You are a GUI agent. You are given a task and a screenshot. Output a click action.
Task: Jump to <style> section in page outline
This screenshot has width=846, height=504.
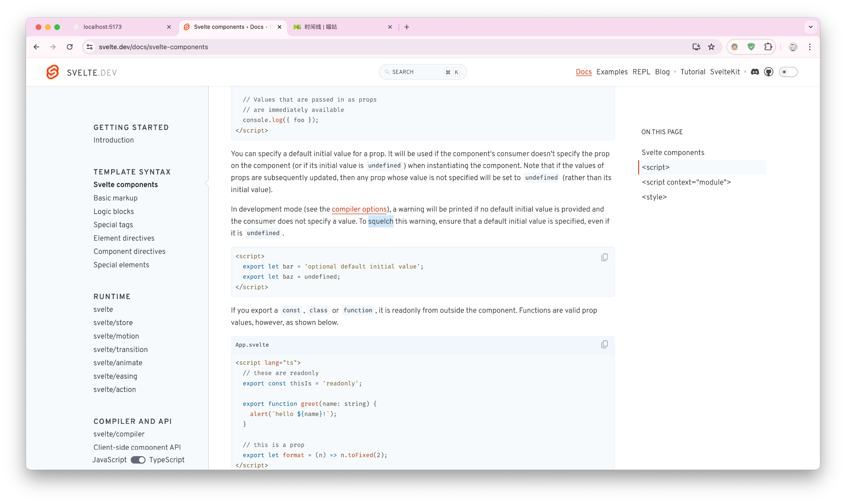[x=654, y=197]
